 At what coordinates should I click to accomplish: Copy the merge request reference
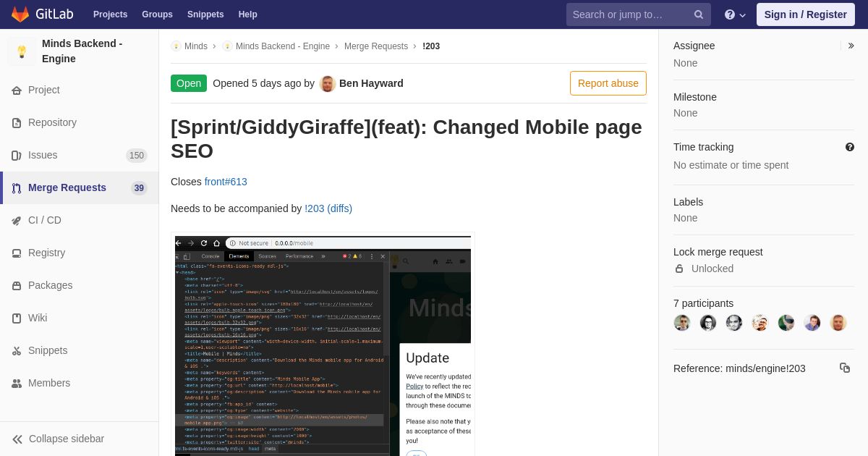pos(845,368)
